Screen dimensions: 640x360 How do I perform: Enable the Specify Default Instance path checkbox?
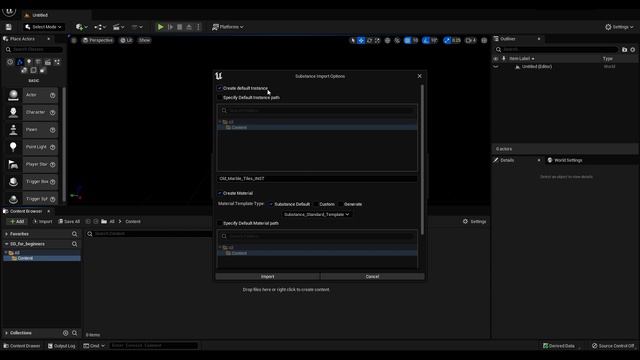pos(220,98)
